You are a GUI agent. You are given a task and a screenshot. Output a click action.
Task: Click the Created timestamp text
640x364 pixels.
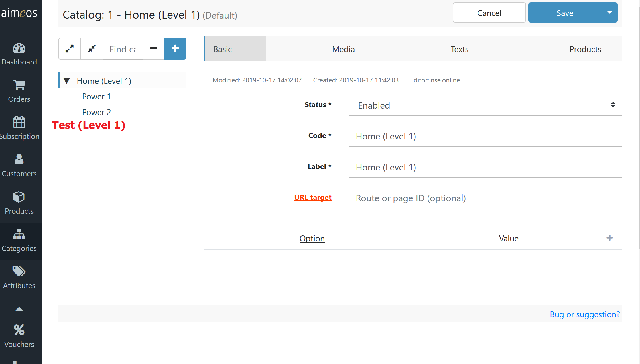(x=356, y=80)
